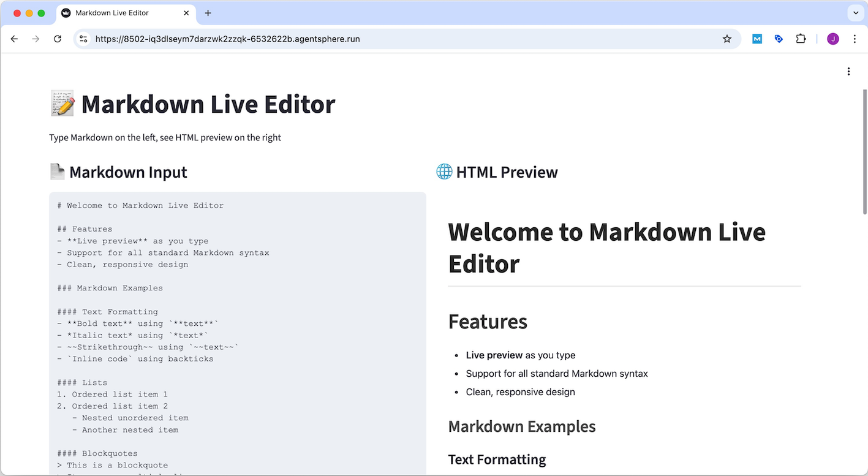Expand the tab search chevron
868x476 pixels.
coord(856,13)
